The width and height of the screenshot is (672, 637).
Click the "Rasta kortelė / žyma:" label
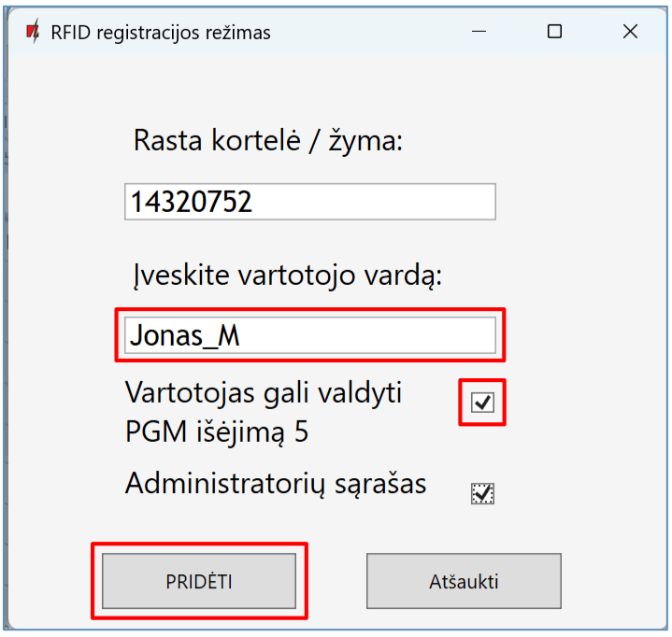coord(267,141)
